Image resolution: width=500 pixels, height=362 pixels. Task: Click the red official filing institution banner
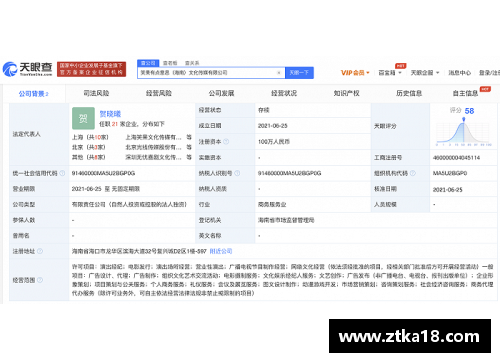pyautogui.click(x=91, y=69)
